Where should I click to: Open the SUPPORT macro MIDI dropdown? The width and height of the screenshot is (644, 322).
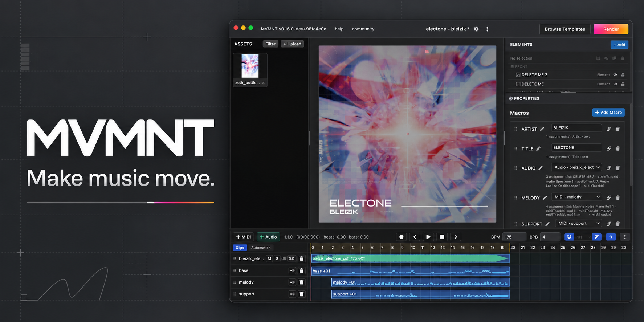tap(578, 224)
